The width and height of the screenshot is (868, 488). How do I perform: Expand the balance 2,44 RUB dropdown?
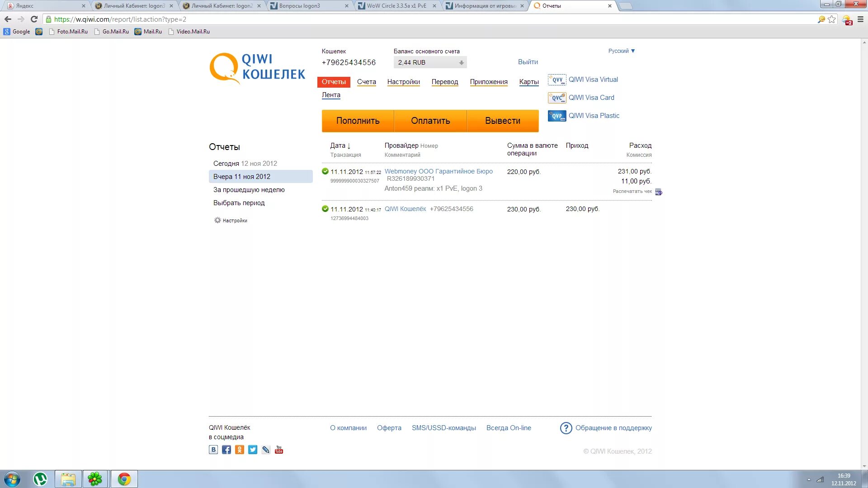[430, 62]
